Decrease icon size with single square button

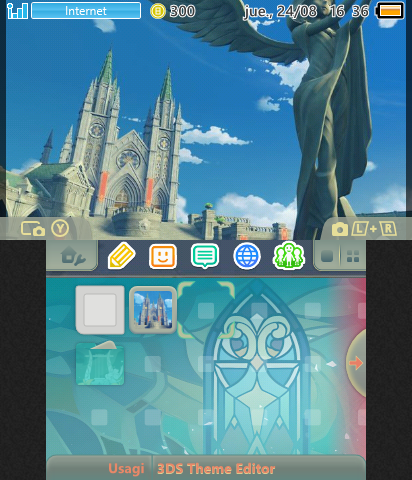click(327, 256)
